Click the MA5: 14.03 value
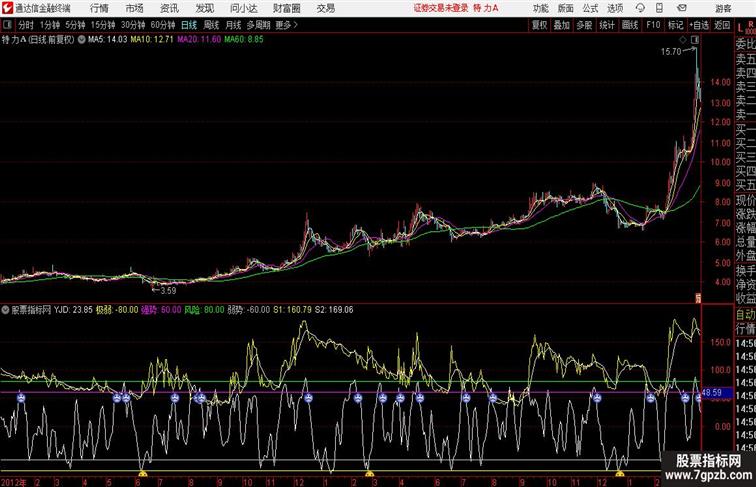The width and height of the screenshot is (756, 487). pyautogui.click(x=108, y=40)
